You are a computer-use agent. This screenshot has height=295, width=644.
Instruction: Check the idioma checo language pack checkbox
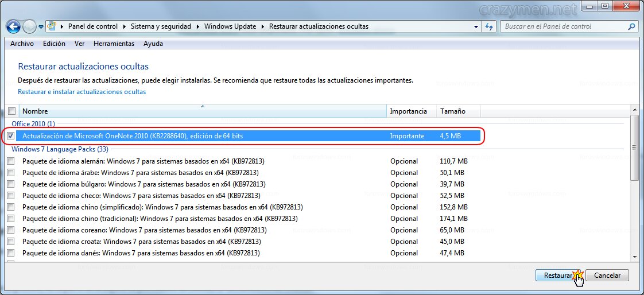pos(11,196)
